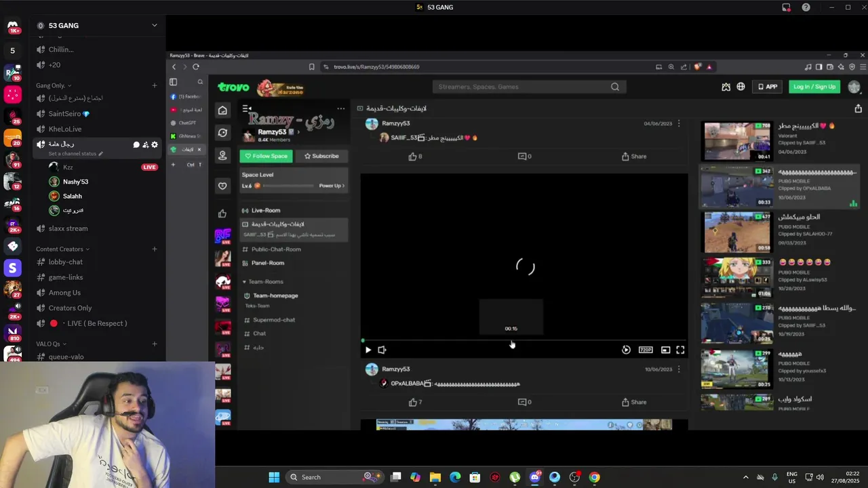Open the Trovo language globe icon
The image size is (868, 488).
point(741,87)
